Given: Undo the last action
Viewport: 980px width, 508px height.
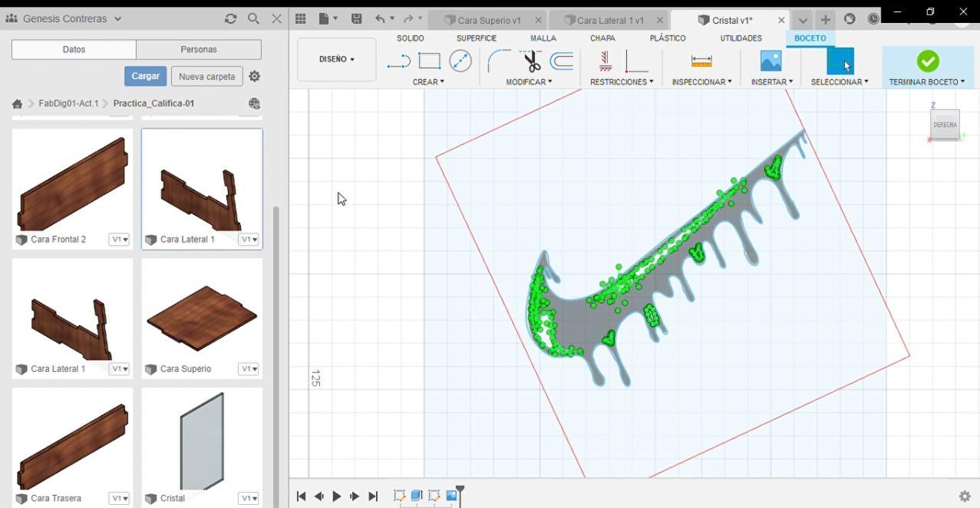Looking at the screenshot, I should pos(381,19).
